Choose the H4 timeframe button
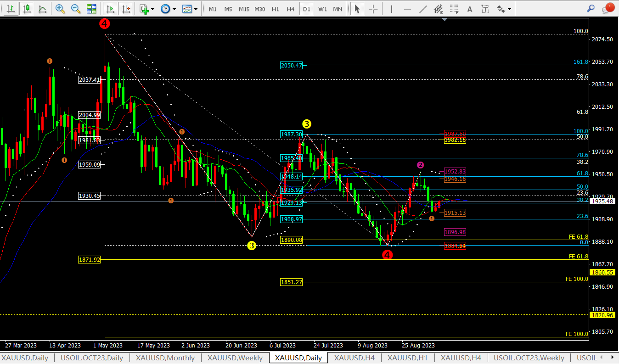Screen dimensions: 619x364 pyautogui.click(x=291, y=9)
